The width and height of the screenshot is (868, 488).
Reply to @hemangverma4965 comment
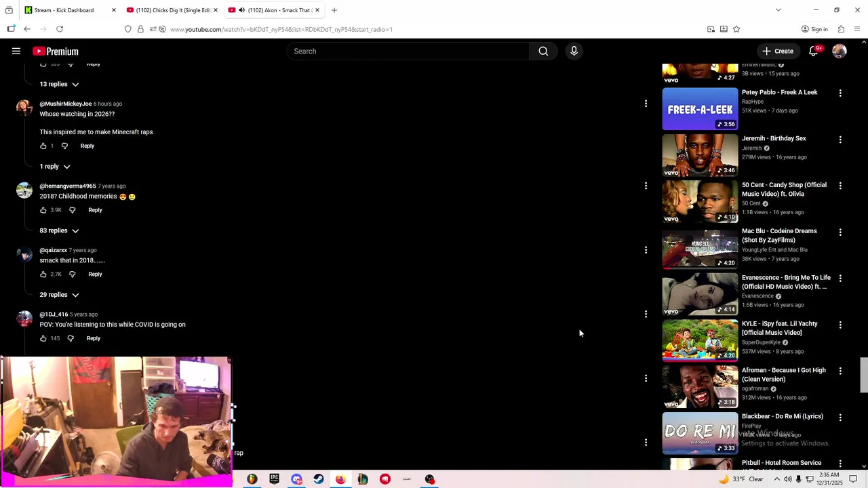[x=95, y=210]
